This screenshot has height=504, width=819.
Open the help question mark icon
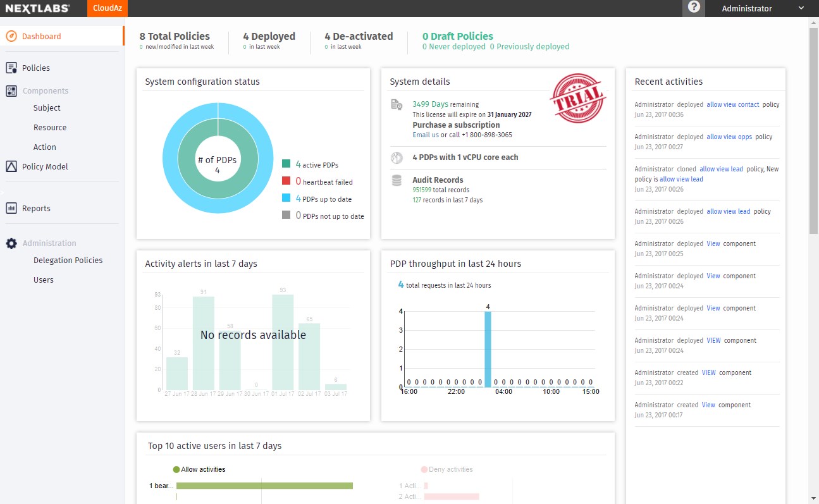tap(694, 8)
